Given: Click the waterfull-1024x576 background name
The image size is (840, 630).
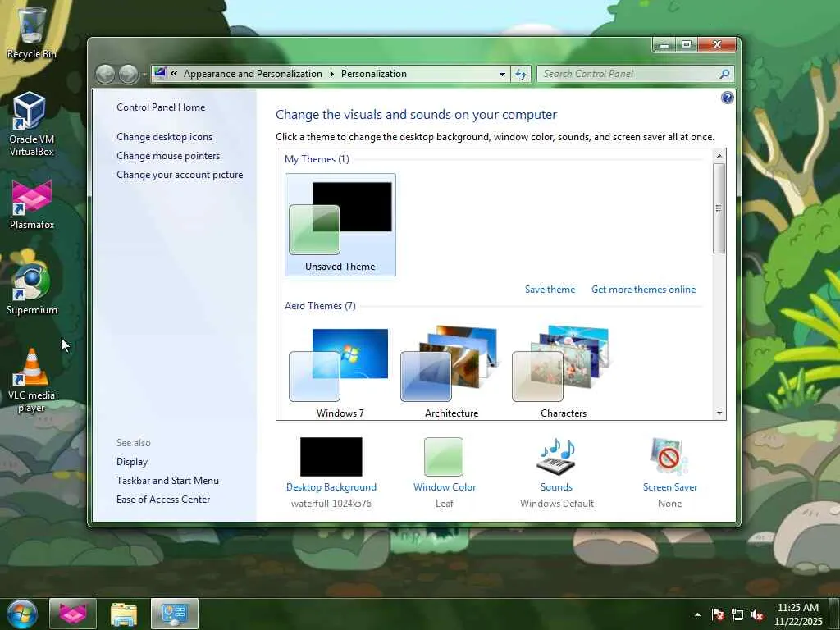Looking at the screenshot, I should coord(331,504).
